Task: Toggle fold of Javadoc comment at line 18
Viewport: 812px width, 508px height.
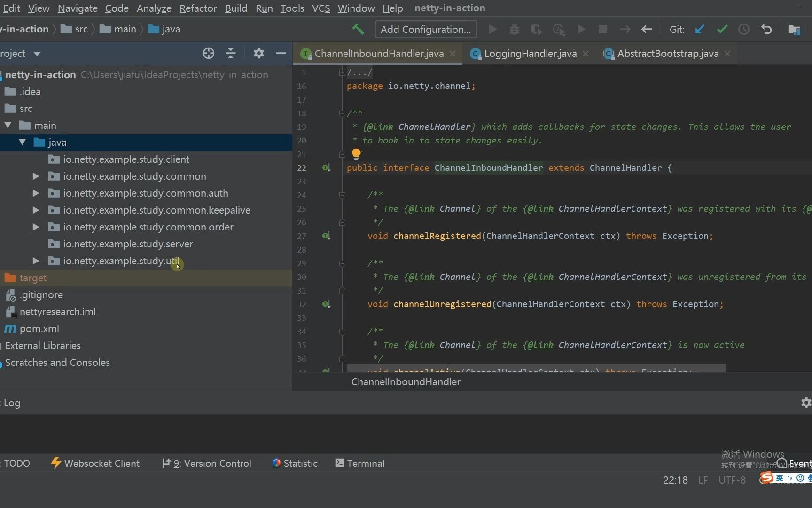Action: pos(342,113)
